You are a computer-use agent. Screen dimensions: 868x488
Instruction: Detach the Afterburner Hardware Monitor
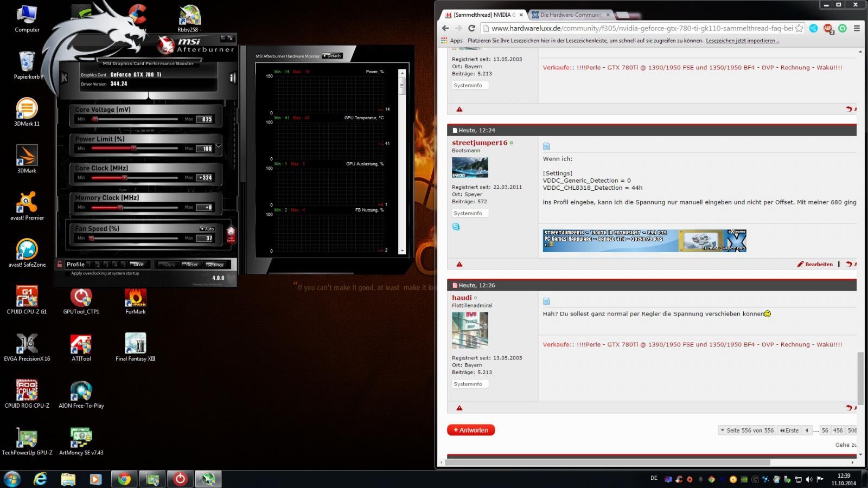point(332,56)
